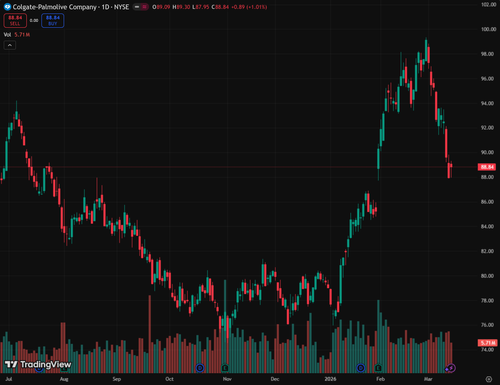Click the change value +0.89 (+1.01%)
The width and height of the screenshot is (500, 385).
click(x=249, y=7)
